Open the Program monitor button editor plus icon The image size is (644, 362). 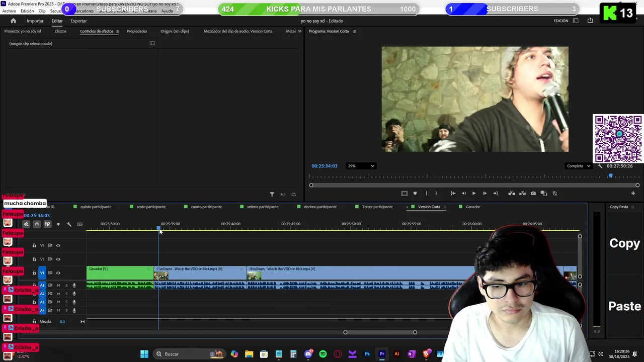[633, 193]
